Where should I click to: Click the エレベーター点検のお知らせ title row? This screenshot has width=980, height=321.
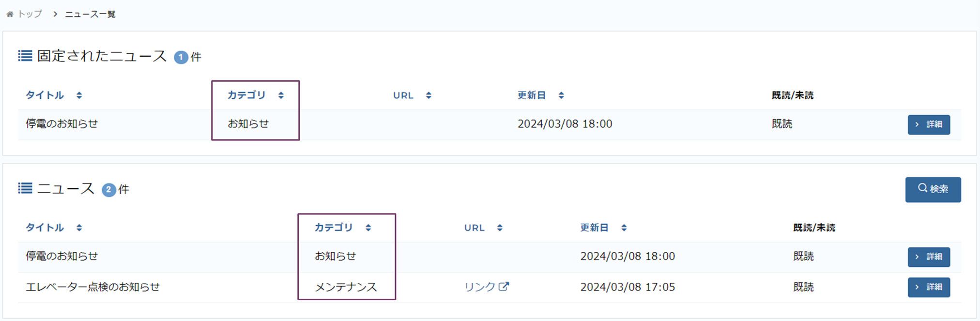tap(92, 287)
